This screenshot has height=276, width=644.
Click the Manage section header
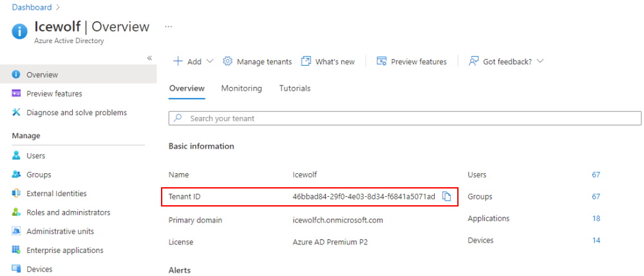[26, 135]
